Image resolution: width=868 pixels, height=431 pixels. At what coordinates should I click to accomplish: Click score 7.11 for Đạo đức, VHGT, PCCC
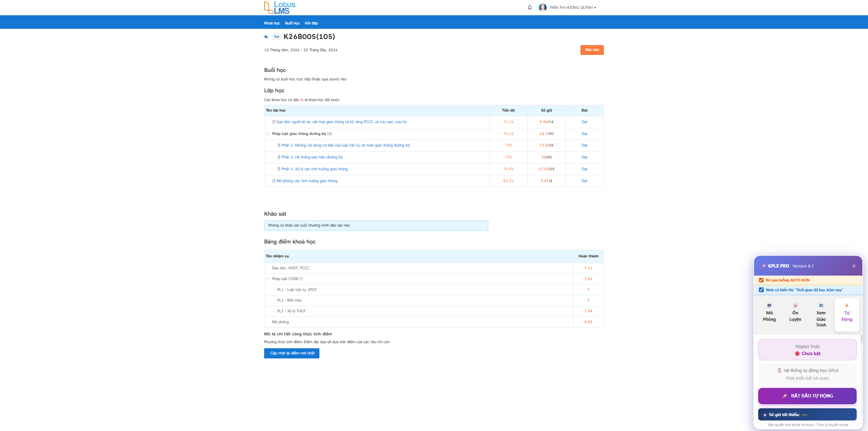click(588, 268)
